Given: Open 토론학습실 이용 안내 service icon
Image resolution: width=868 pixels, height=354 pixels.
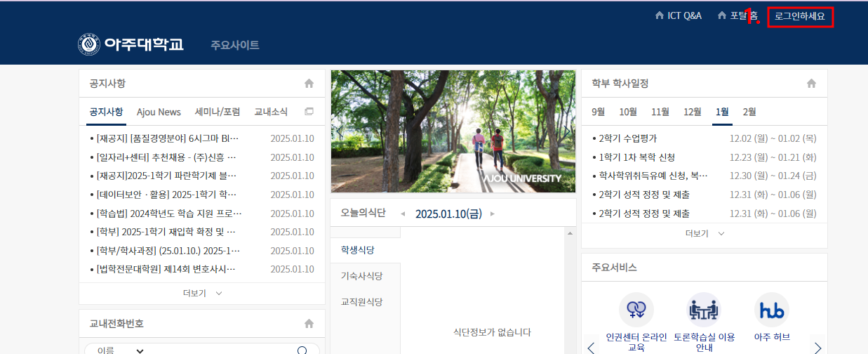Looking at the screenshot, I should (x=704, y=310).
